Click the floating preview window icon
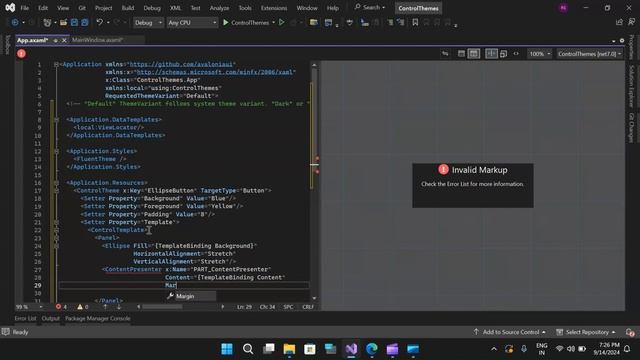This screenshot has height=360, width=640. 503,54
